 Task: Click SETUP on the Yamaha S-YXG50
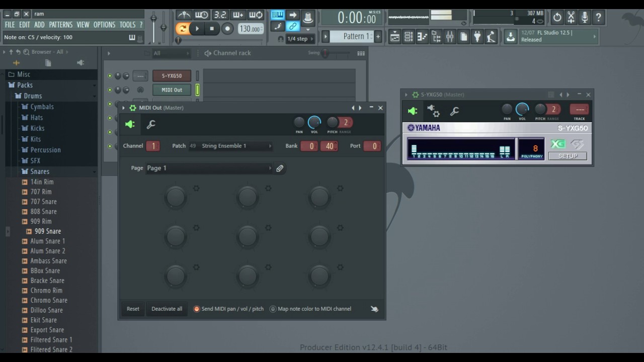tap(568, 156)
